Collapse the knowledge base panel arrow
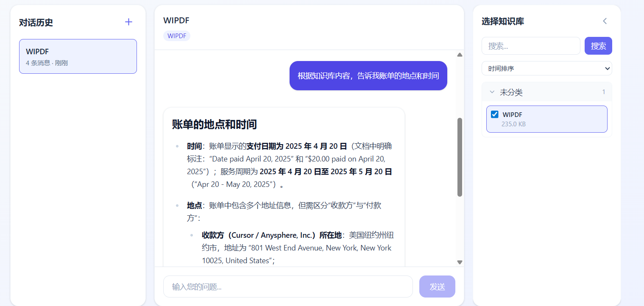Image resolution: width=644 pixels, height=306 pixels. [x=605, y=21]
